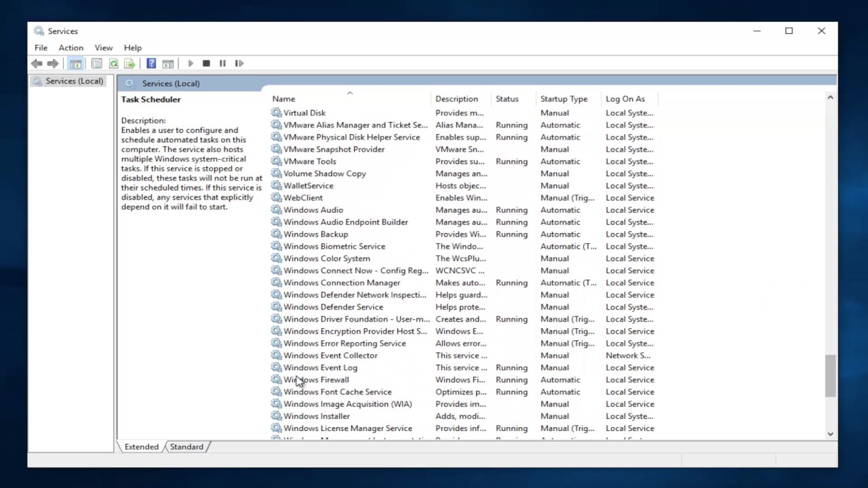Click the Restart Service toolbar icon
Viewport: 868px width, 488px height.
click(239, 64)
